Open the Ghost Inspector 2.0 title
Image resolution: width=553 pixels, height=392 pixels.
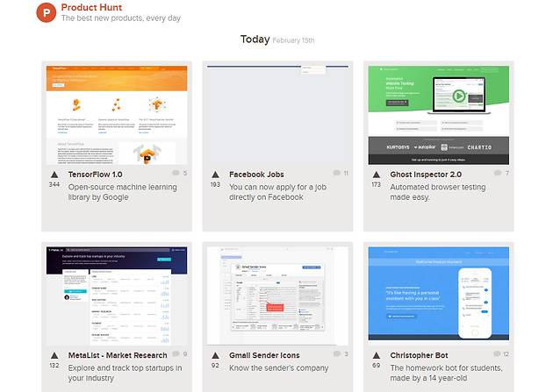click(426, 175)
